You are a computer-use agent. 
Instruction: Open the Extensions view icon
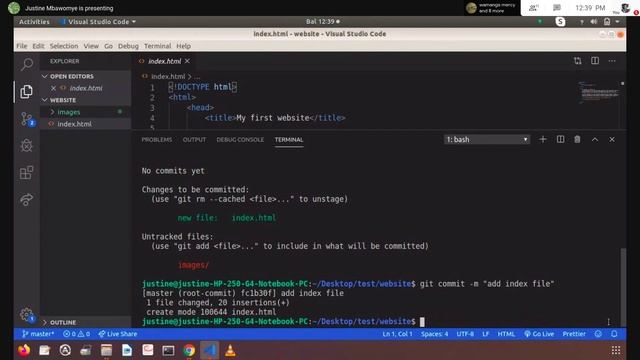click(x=27, y=173)
